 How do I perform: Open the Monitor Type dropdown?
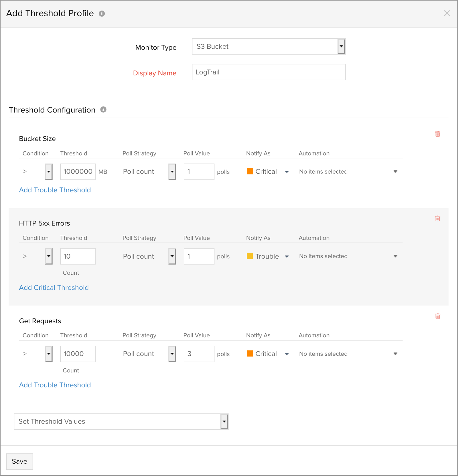[x=341, y=46]
